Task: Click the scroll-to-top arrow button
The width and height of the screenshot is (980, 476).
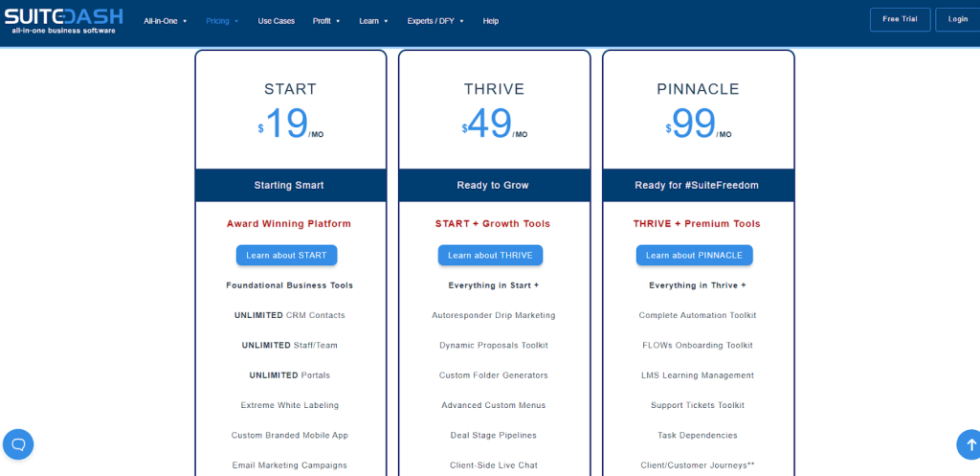Action: [969, 443]
